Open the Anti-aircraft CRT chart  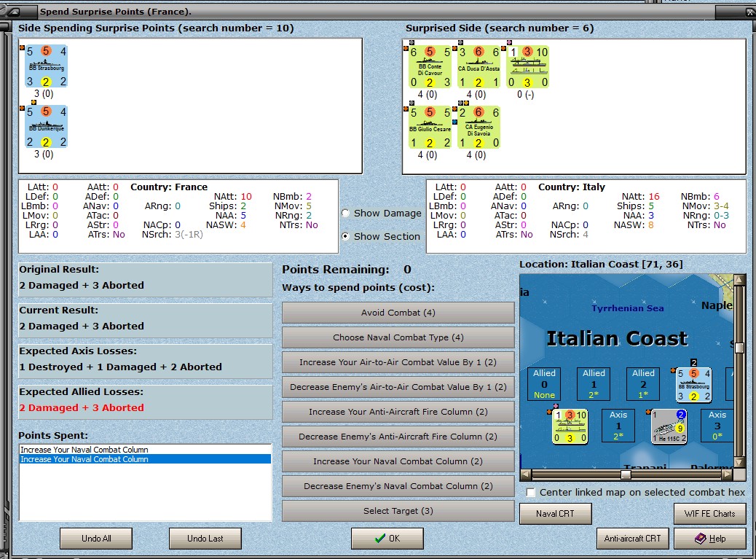pos(633,539)
